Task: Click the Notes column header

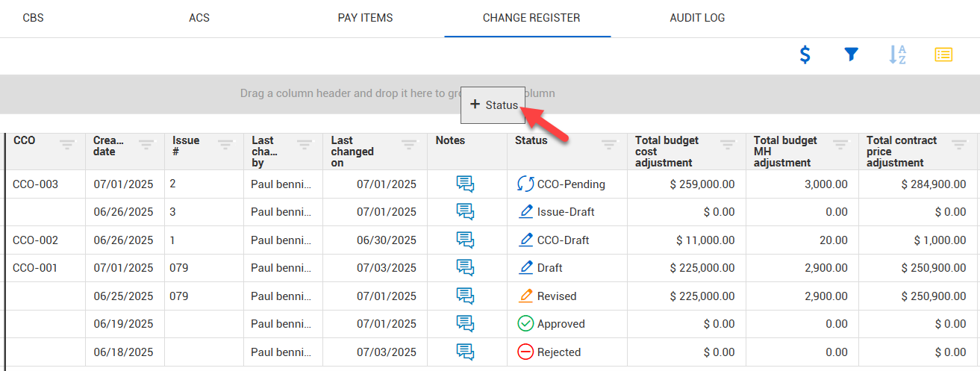Action: point(450,140)
